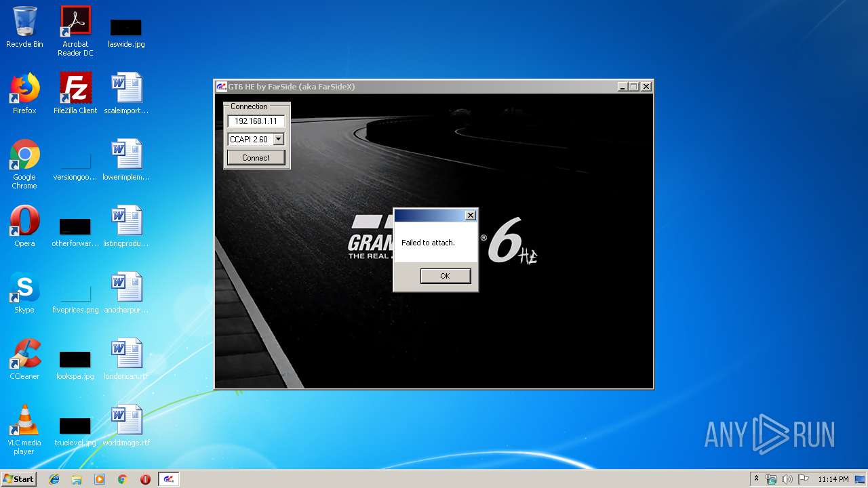
Task: Launch VLC media player shortcut
Action: [x=24, y=430]
